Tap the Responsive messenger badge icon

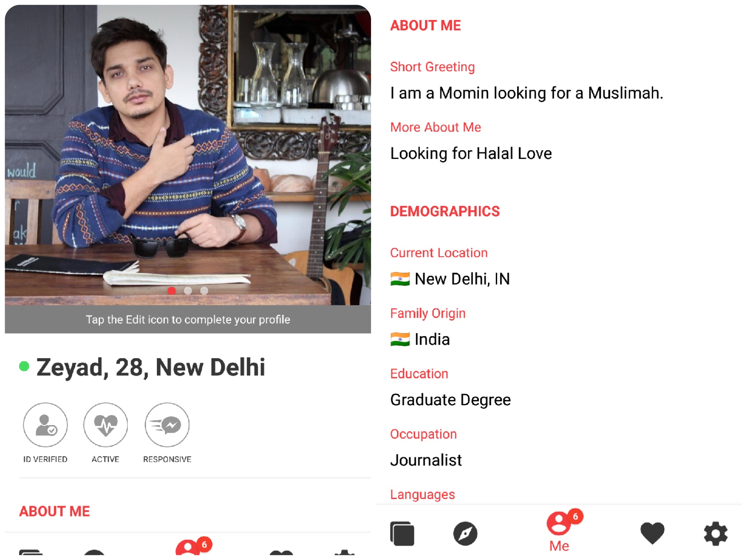[x=167, y=425]
